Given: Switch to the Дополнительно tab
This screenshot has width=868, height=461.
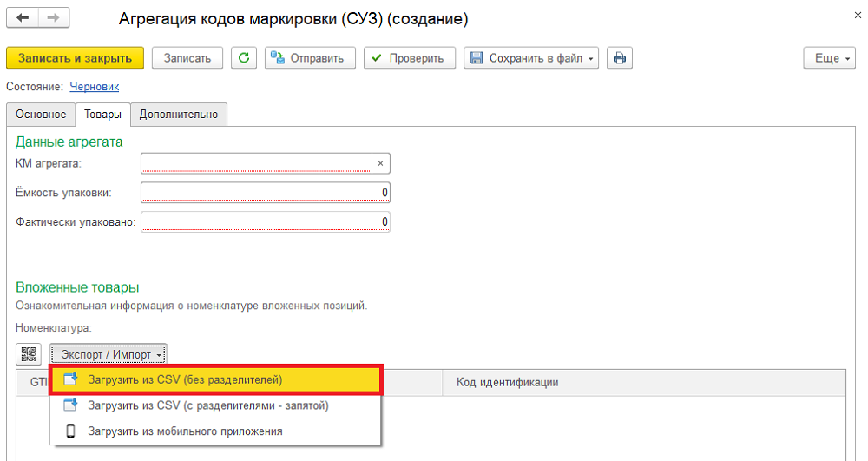Looking at the screenshot, I should tap(178, 115).
